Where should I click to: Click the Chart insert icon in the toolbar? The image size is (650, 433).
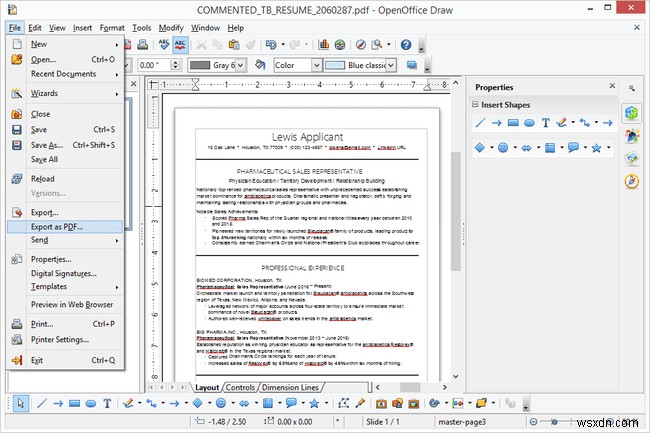click(x=323, y=45)
